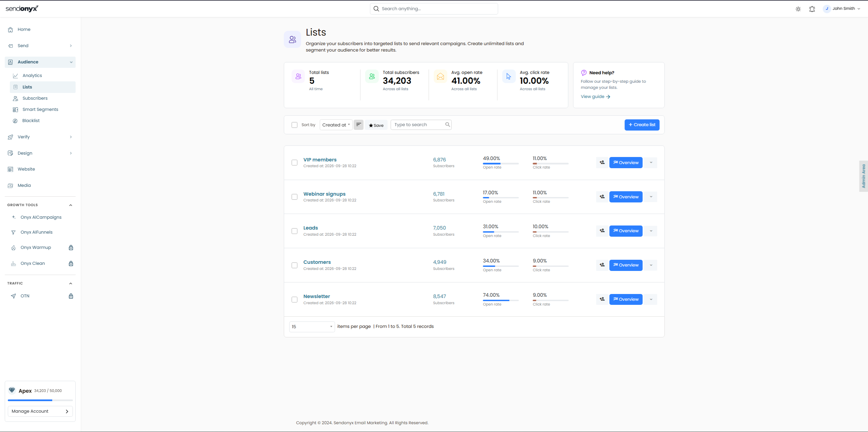Click the Save button
This screenshot has height=432, width=868.
[376, 125]
